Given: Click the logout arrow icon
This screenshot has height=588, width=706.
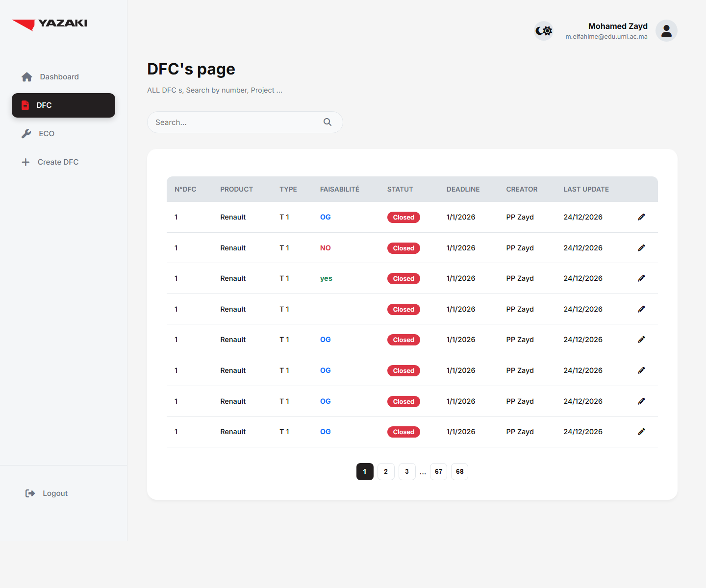Looking at the screenshot, I should click(30, 493).
